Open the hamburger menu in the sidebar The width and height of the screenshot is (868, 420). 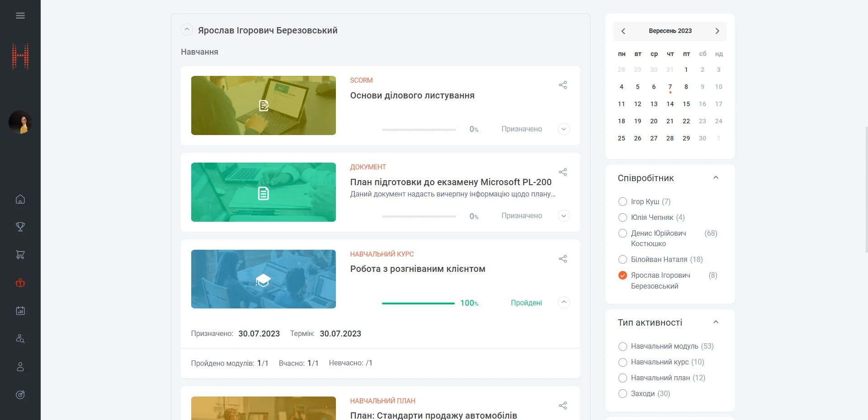click(x=20, y=16)
